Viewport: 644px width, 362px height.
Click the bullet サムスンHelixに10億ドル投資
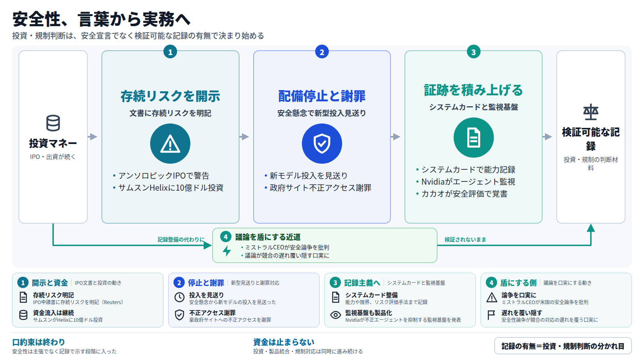(171, 188)
